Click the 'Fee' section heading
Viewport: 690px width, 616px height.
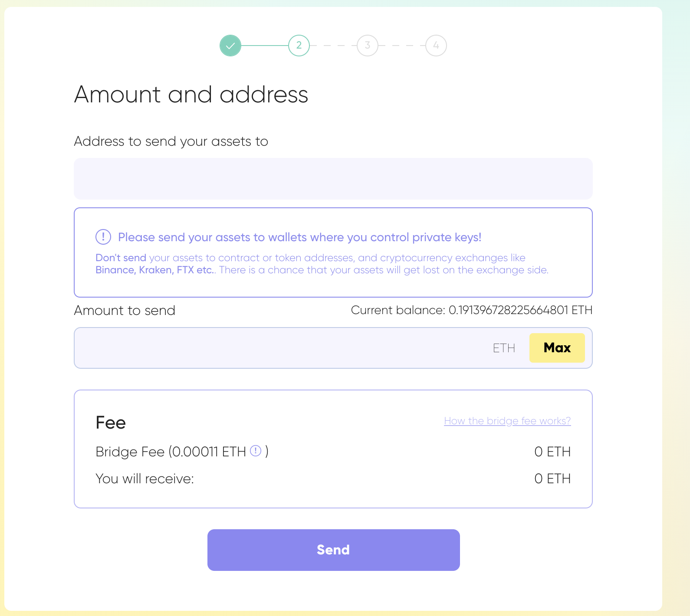click(x=111, y=423)
